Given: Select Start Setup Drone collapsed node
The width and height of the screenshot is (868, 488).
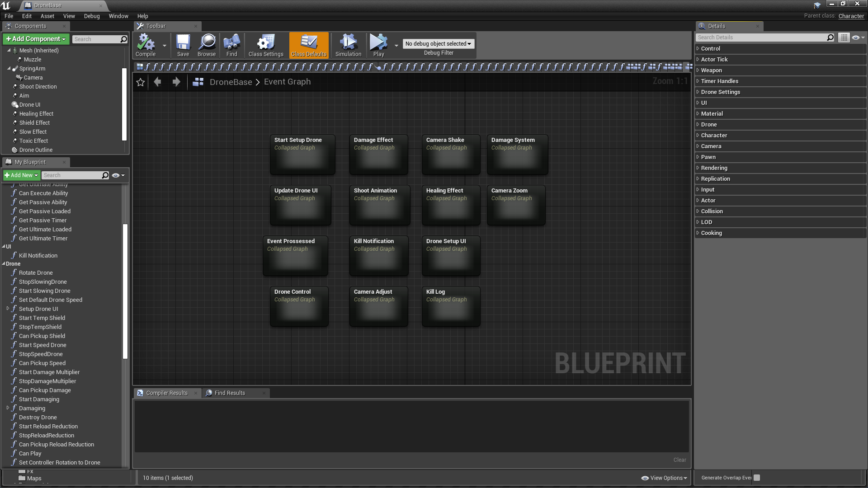Looking at the screenshot, I should tap(302, 155).
